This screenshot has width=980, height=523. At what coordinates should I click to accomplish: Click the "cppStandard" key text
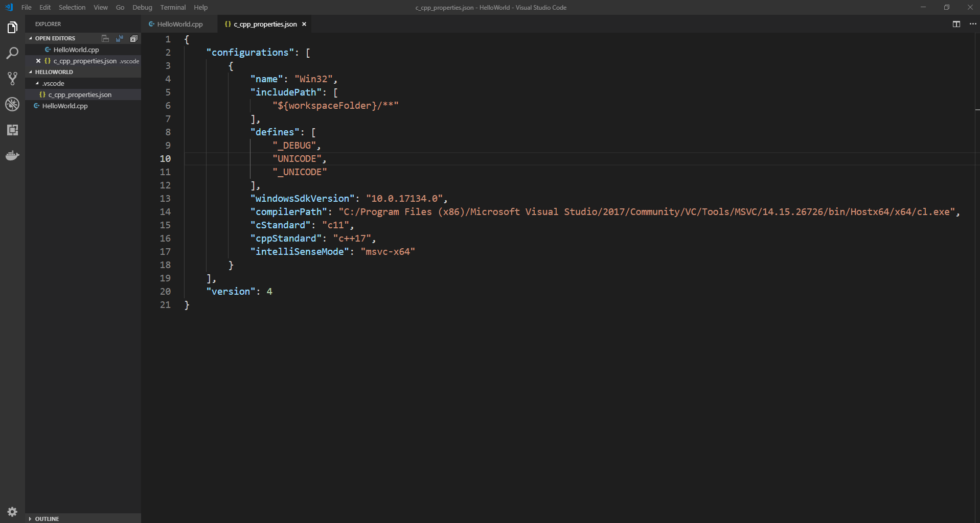(x=286, y=239)
